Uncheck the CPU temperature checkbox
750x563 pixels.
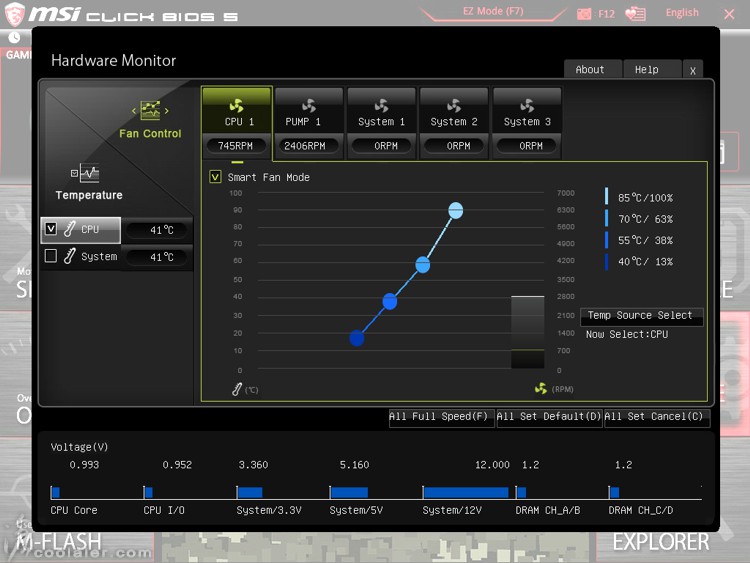tap(51, 229)
